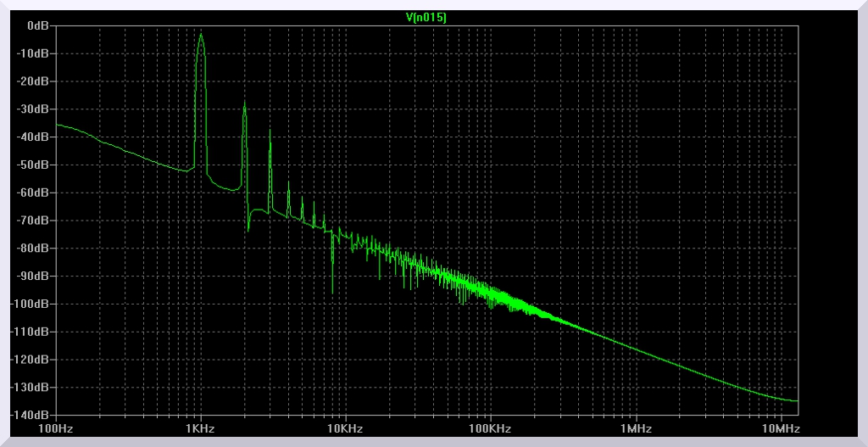Select the -120dB vertical axis label
The height and width of the screenshot is (447, 868).
pos(31,360)
